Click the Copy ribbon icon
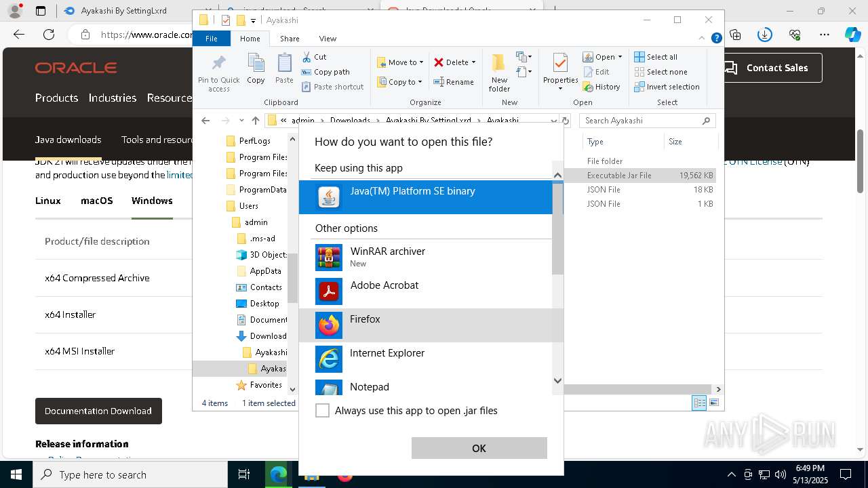 coord(256,69)
